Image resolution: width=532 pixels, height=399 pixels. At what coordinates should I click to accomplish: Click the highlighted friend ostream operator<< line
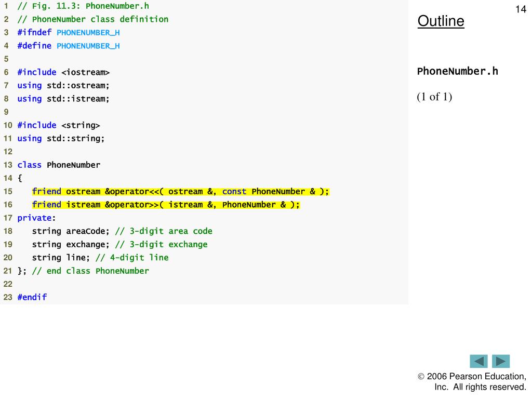pos(180,191)
